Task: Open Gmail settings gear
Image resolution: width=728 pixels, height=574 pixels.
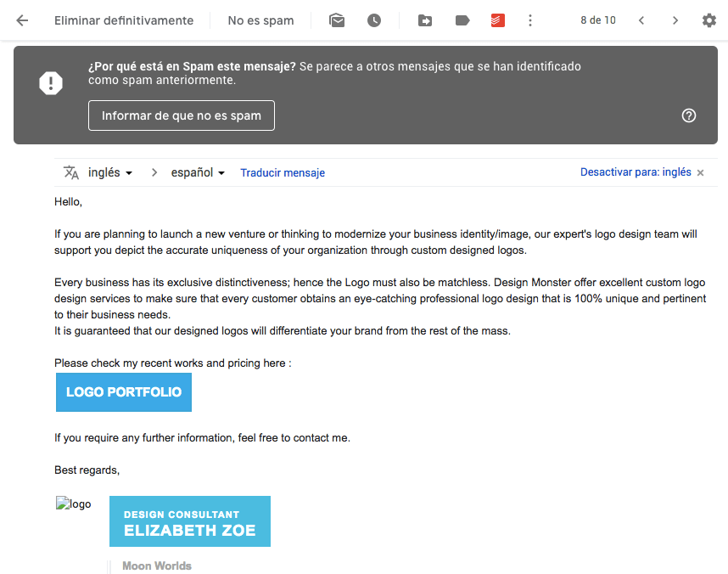Action: pos(709,20)
